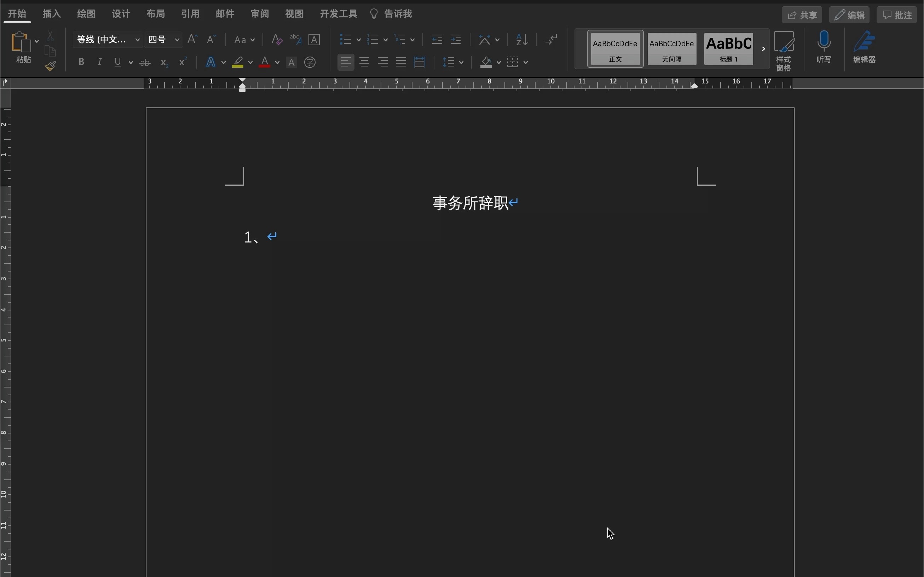Click the tab selector at ruler corner
This screenshot has width=924, height=577.
tap(5, 82)
